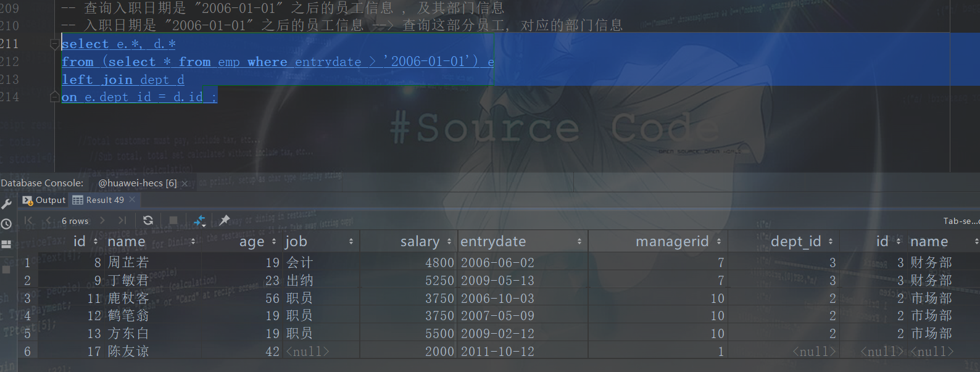Click the name cell 周芷若

pyautogui.click(x=128, y=263)
